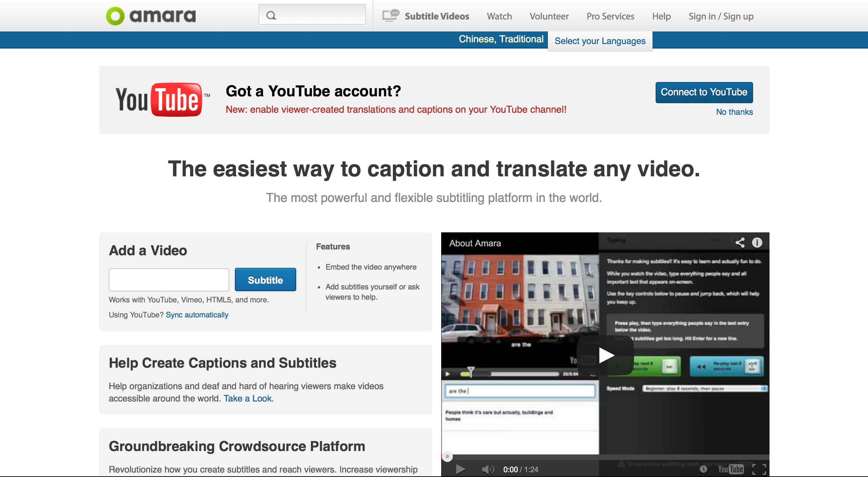
Task: Click Connect to YouTube button
Action: coord(704,92)
